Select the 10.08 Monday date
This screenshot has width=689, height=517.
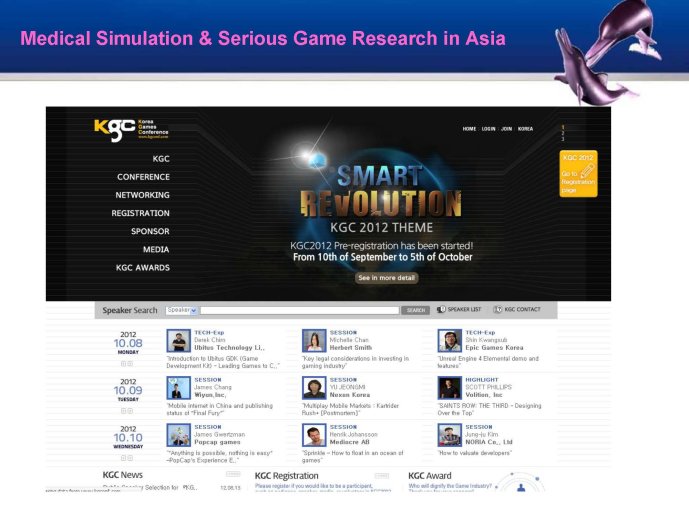click(128, 343)
